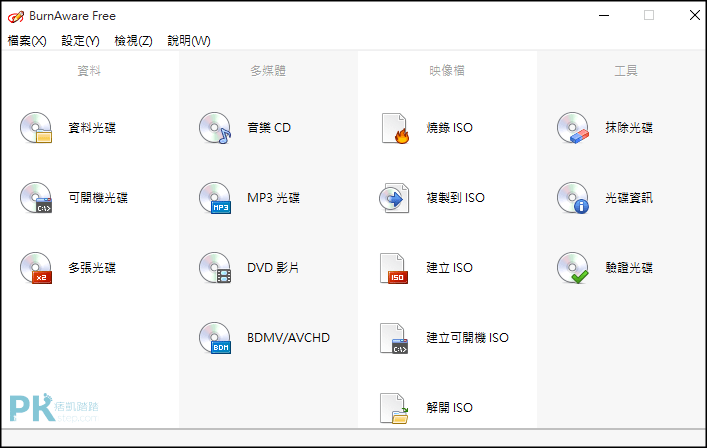This screenshot has height=448, width=707.
Task: Click the 燒錄 ISO flame icon
Action: click(x=395, y=128)
